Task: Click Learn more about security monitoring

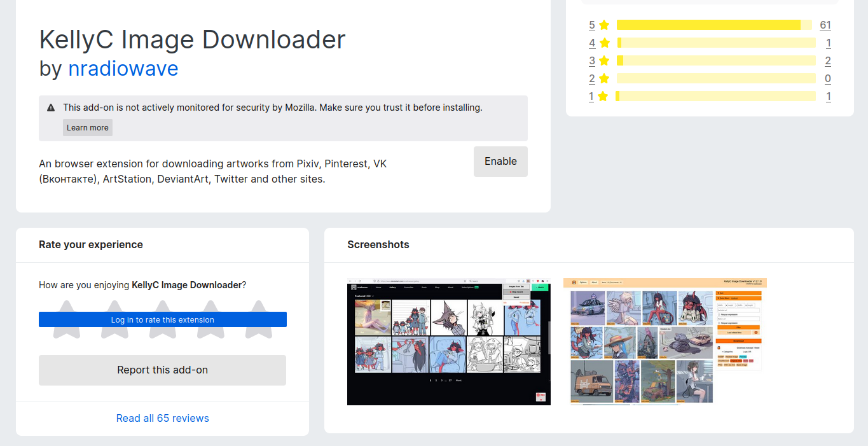Action: [88, 127]
